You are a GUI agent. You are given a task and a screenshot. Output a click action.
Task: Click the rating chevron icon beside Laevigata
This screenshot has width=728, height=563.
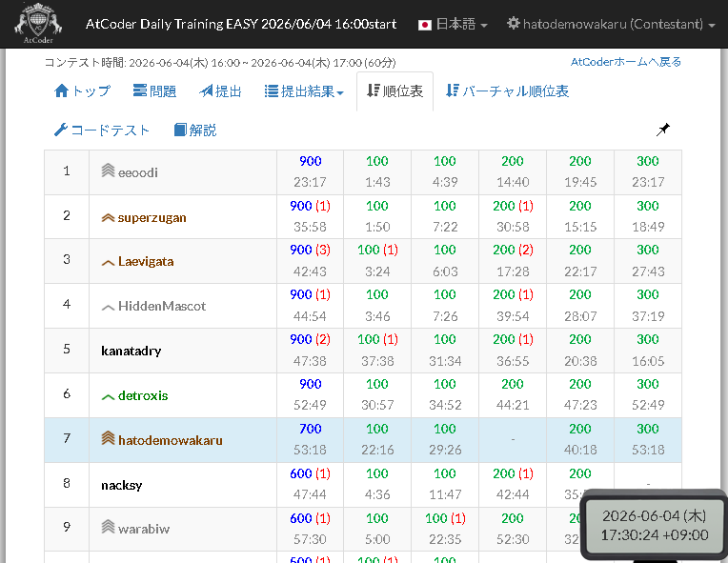coord(108,263)
